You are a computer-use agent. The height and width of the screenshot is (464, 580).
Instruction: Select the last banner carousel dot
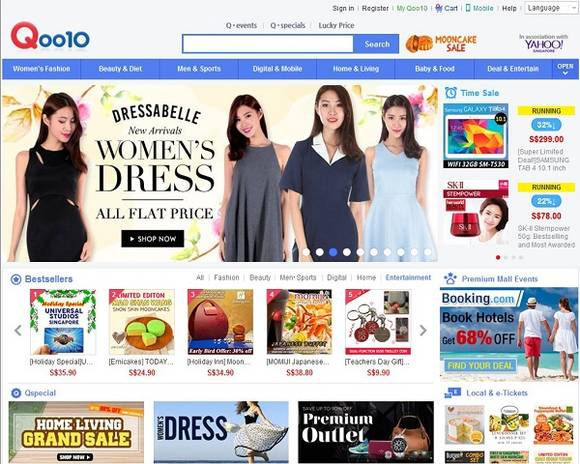(428, 252)
